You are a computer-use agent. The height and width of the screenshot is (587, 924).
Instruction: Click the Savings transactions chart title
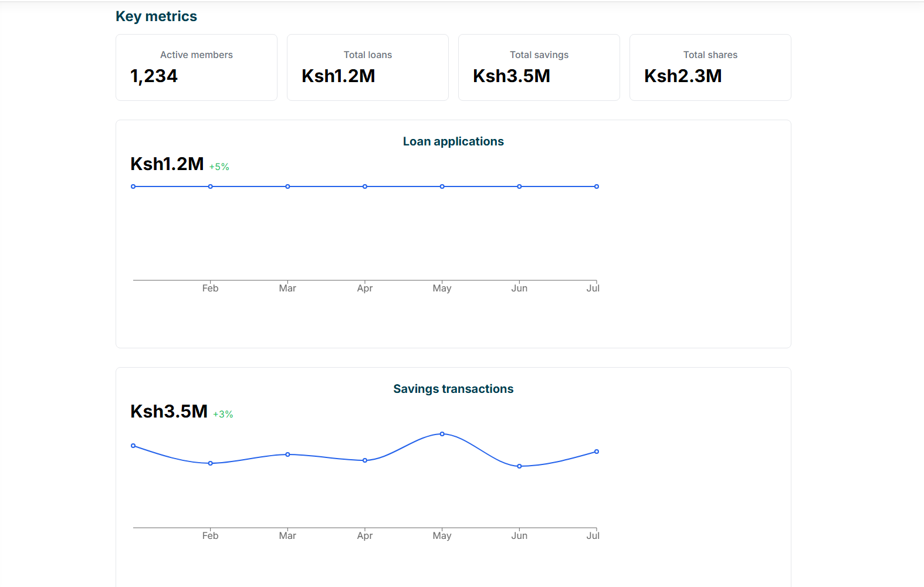pos(453,389)
